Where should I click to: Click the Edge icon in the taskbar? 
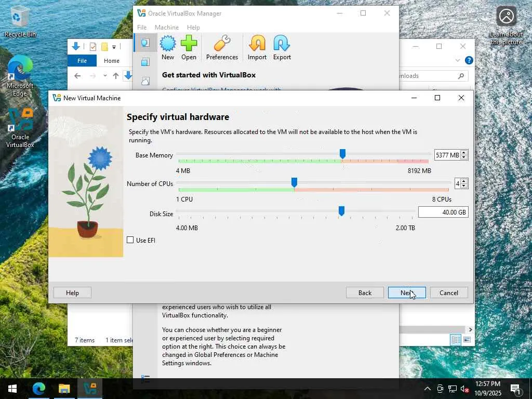pyautogui.click(x=39, y=389)
